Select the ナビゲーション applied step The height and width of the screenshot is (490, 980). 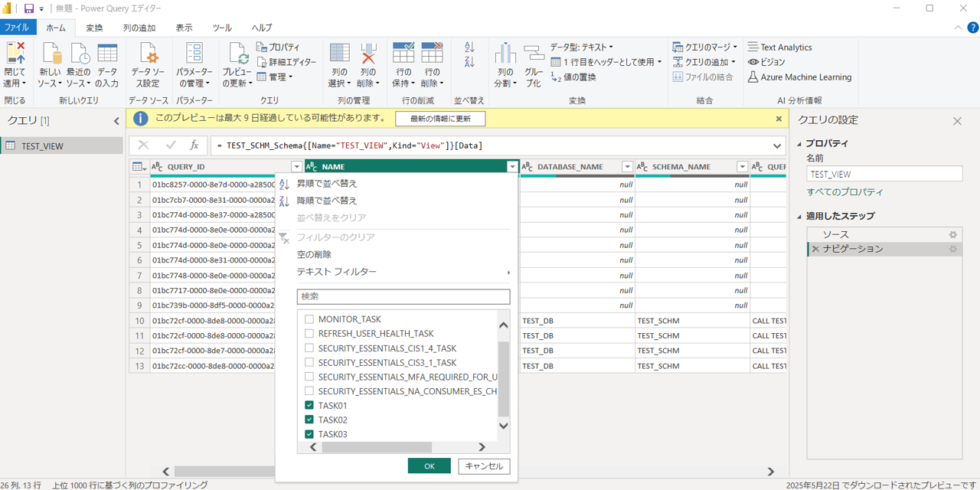click(884, 249)
